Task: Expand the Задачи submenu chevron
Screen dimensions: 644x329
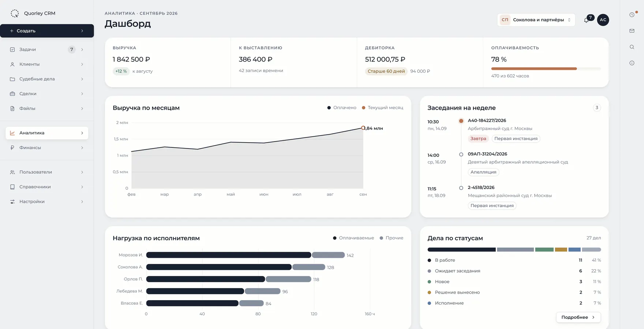Action: coord(82,49)
